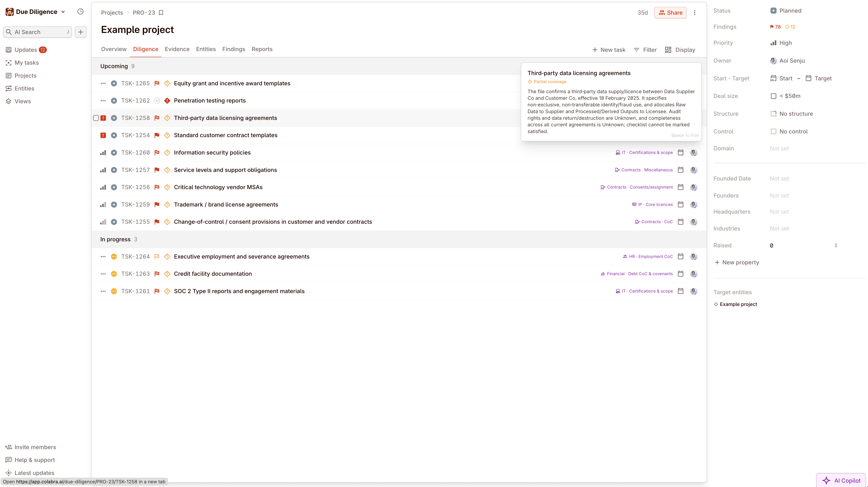Collapse the Upcoming section

(x=114, y=66)
